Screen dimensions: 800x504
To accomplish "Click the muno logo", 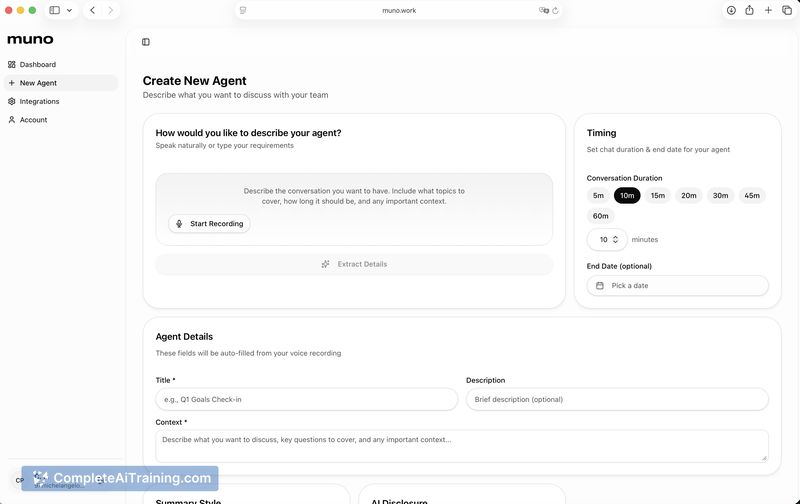I will click(30, 39).
